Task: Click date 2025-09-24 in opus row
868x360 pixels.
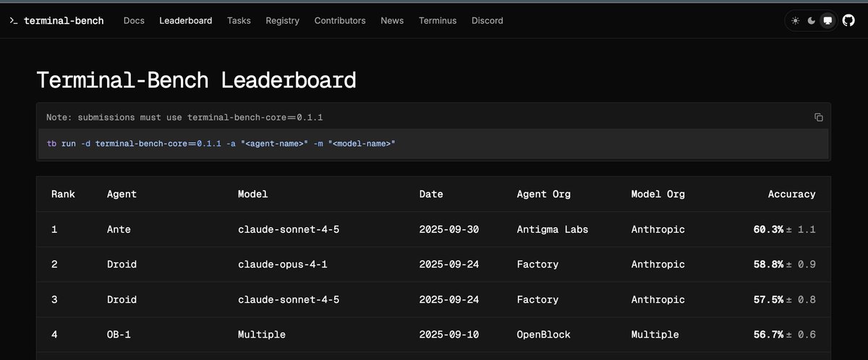Action: [449, 264]
